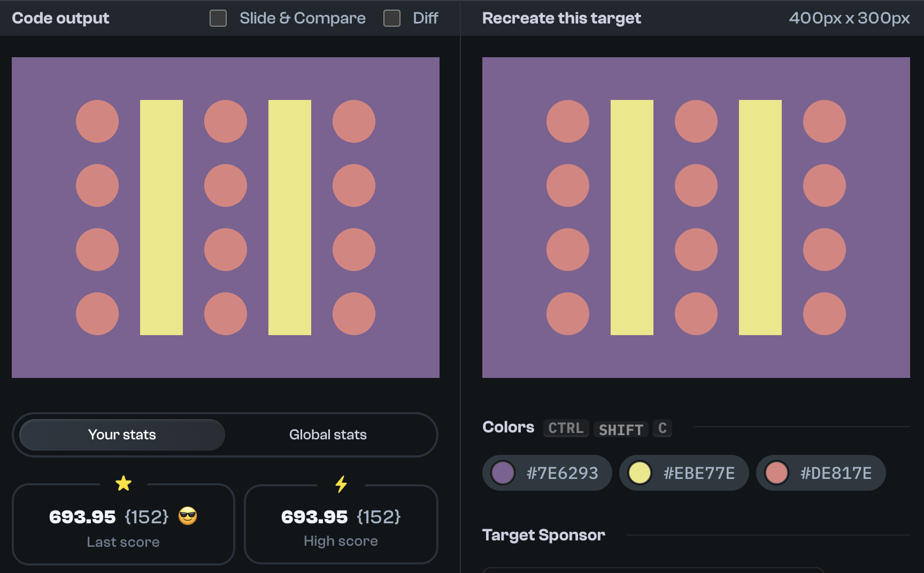Select the Your stats tab
Screen dimensions: 924x573
pos(122,435)
